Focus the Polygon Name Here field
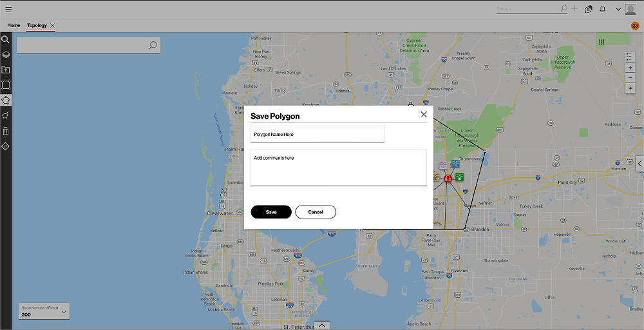The width and height of the screenshot is (644, 330). coord(317,134)
